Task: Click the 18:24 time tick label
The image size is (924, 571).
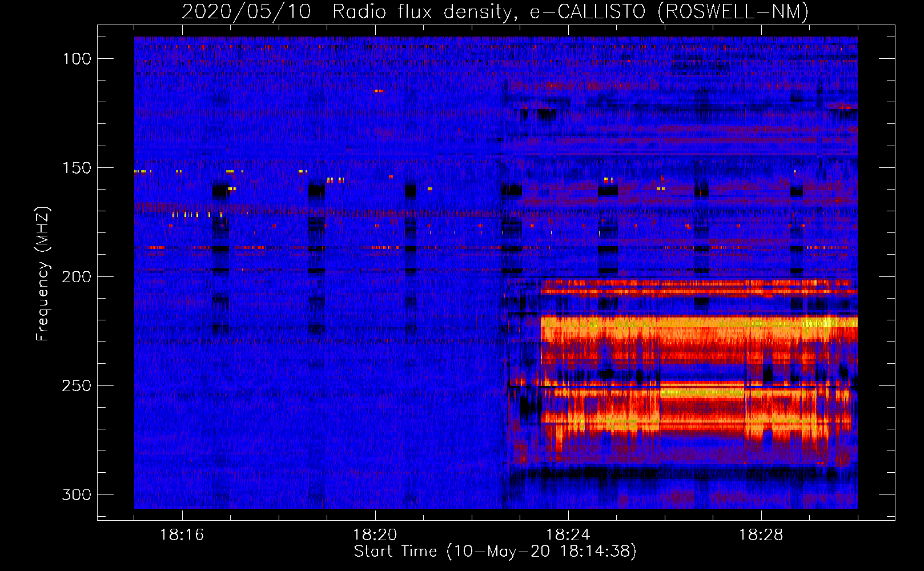Action: point(568,535)
